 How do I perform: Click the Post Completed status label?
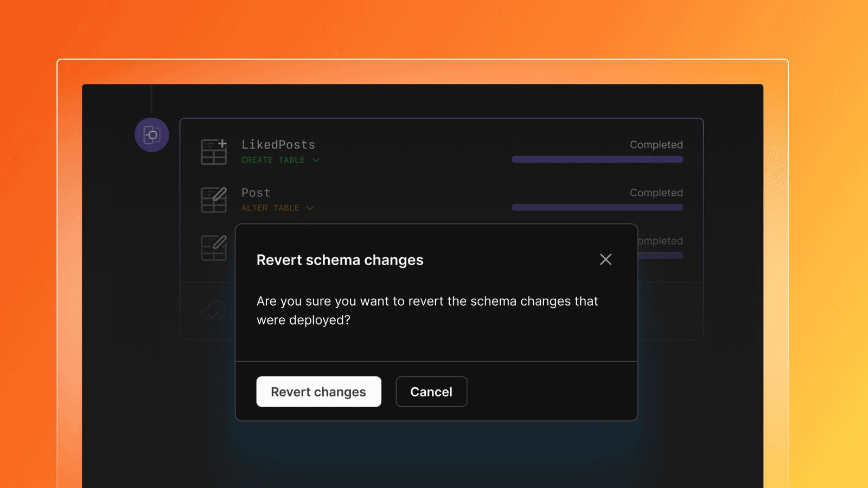click(x=656, y=192)
